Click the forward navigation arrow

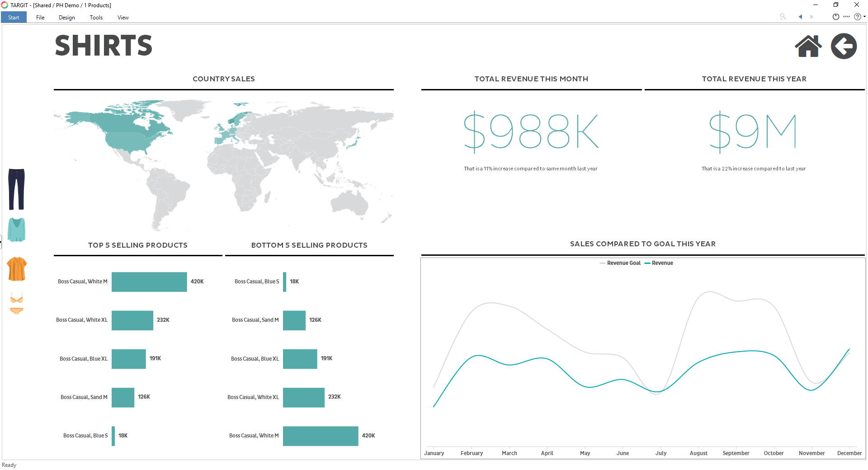(812, 17)
